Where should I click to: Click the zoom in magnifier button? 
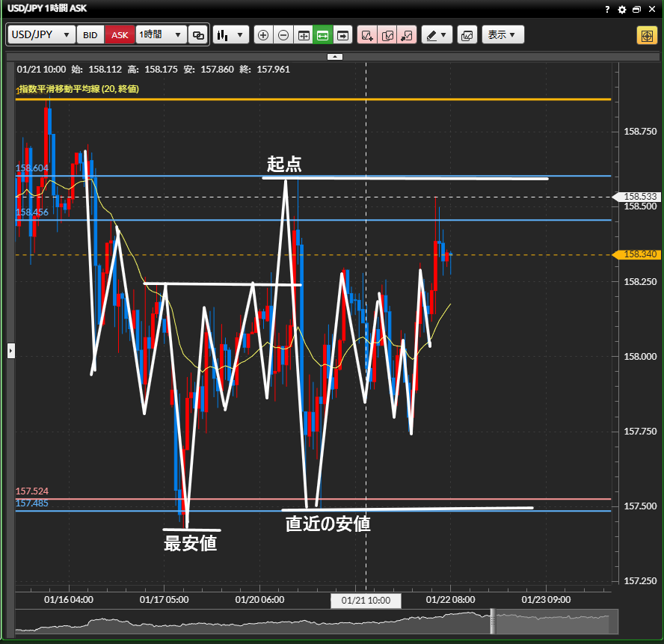point(263,35)
